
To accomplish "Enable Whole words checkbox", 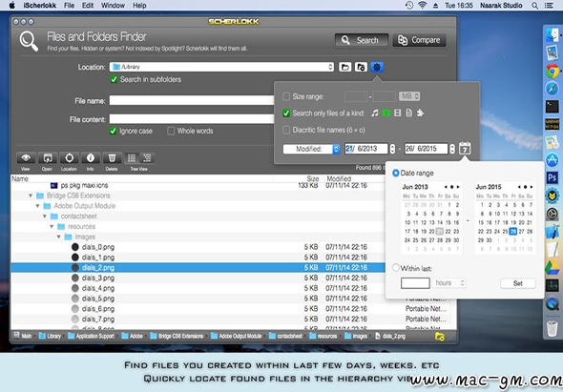I will (171, 131).
